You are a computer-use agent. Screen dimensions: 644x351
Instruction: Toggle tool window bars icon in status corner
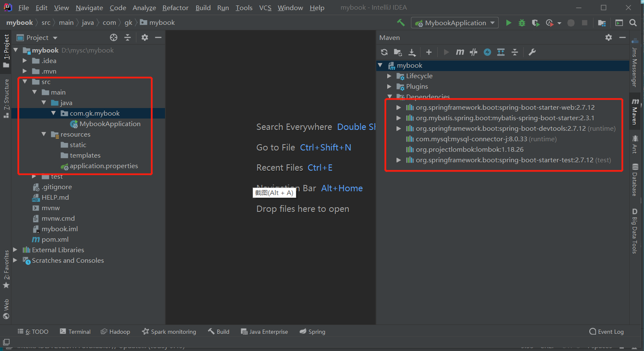[x=6, y=343]
